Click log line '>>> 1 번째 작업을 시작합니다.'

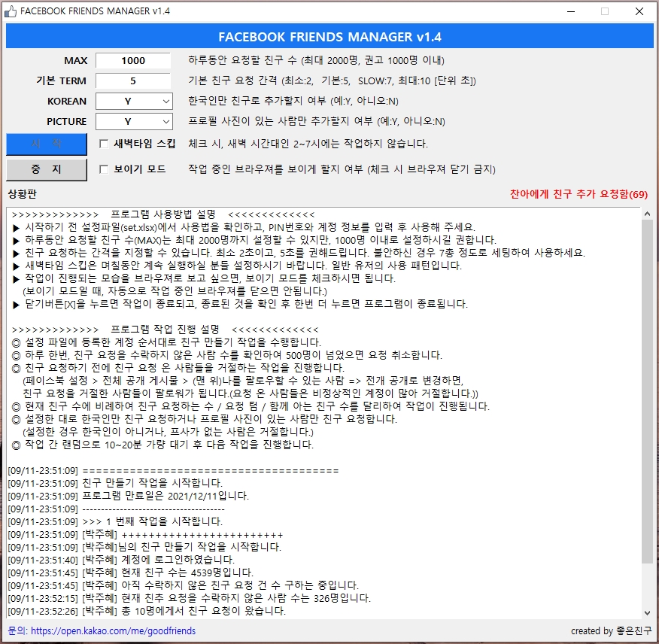153,521
